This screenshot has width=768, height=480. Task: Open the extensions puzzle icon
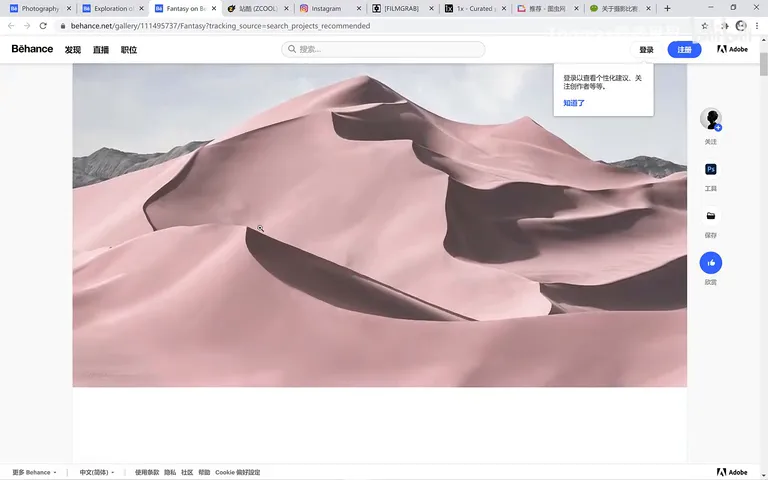[724, 26]
